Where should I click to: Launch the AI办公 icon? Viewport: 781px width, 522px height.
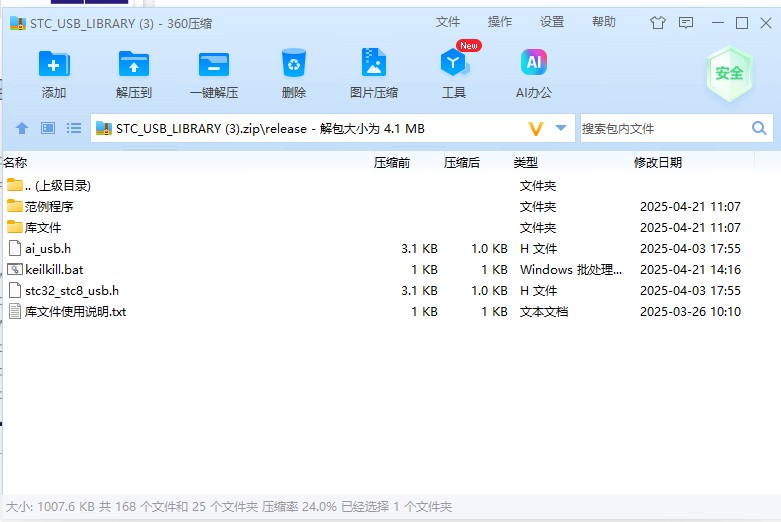point(533,66)
